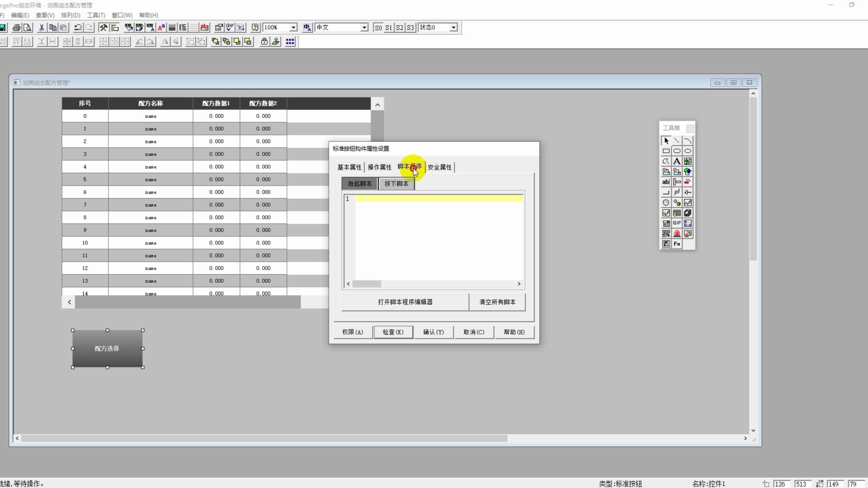Select the GIF animation tool in the toolbox

pos(677,224)
